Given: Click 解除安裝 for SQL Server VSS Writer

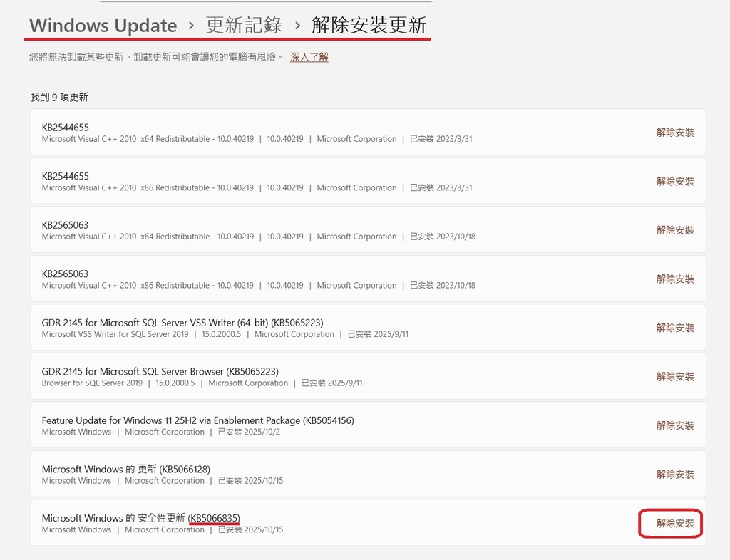Looking at the screenshot, I should pos(675,328).
